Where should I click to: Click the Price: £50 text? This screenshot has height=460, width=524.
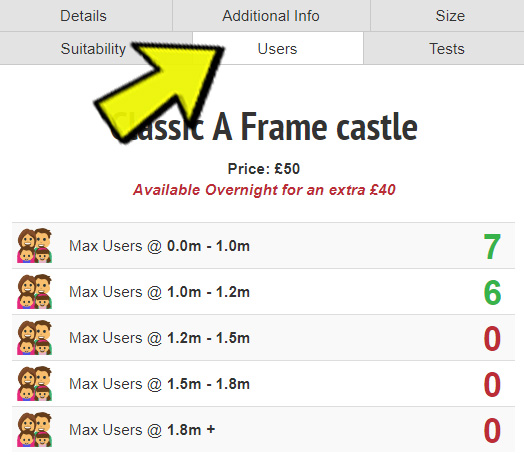pos(264,168)
